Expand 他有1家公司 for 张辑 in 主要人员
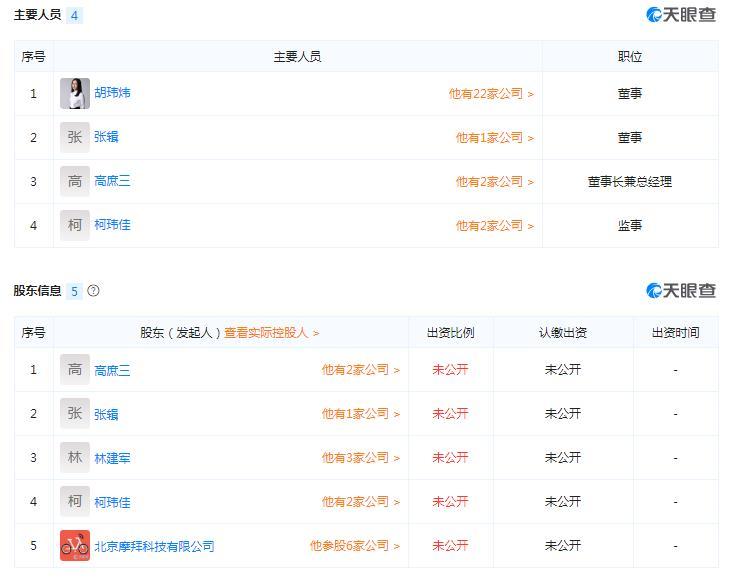 click(x=495, y=138)
